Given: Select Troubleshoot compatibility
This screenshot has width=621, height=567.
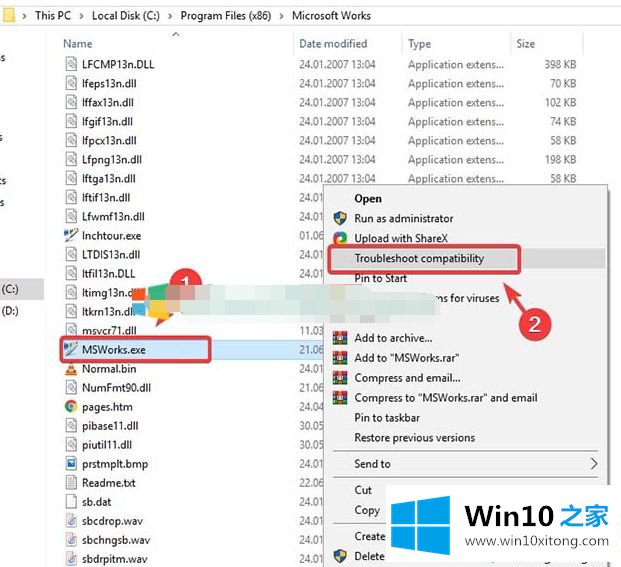Looking at the screenshot, I should tap(419, 258).
